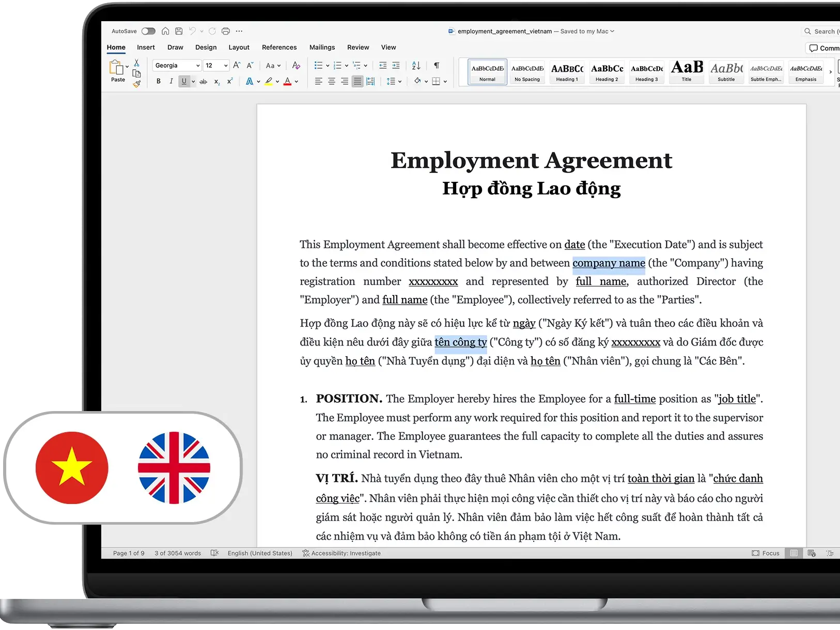Apply the Title style

click(x=687, y=72)
